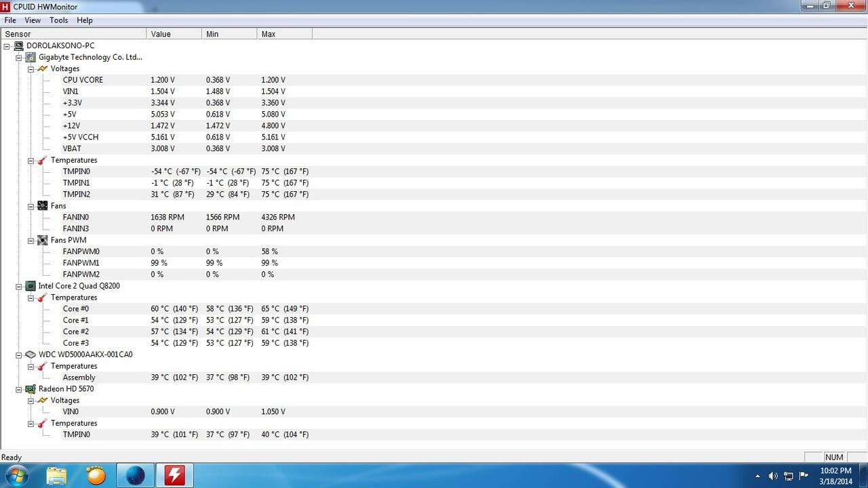Open the orange media player taskbar icon
Screen dimensions: 868x488
[96, 475]
